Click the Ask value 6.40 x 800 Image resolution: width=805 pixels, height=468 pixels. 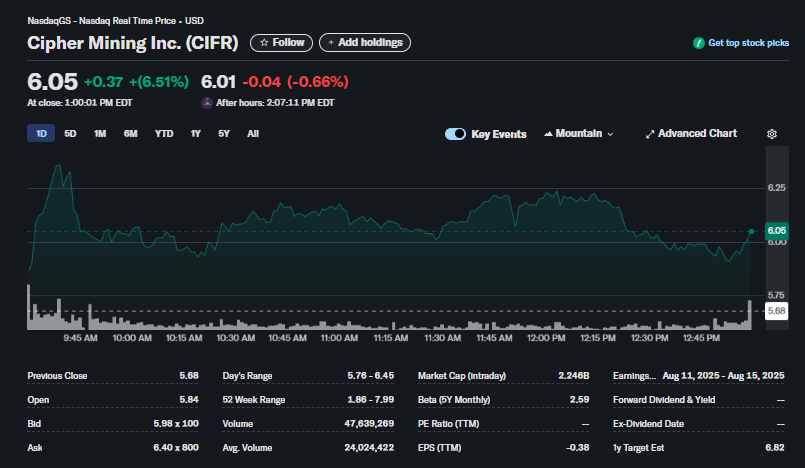click(x=176, y=447)
